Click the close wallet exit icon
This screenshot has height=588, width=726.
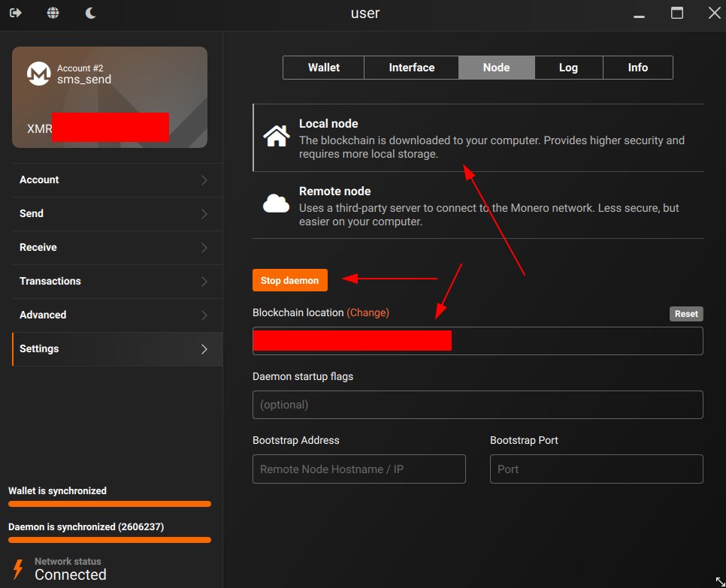tap(16, 13)
